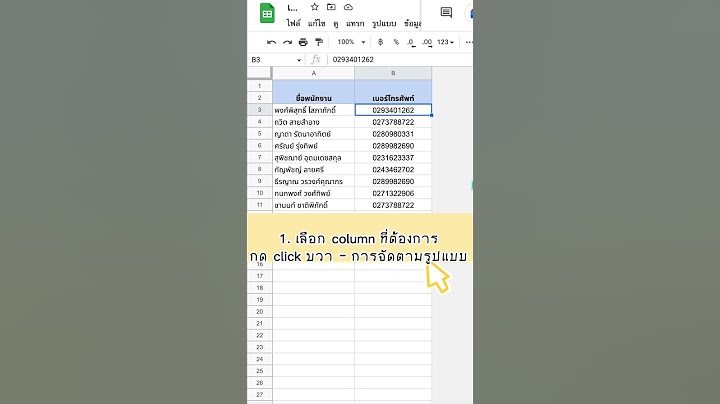The image size is (720, 404).
Task: Open the comment history icon
Action: click(x=446, y=12)
